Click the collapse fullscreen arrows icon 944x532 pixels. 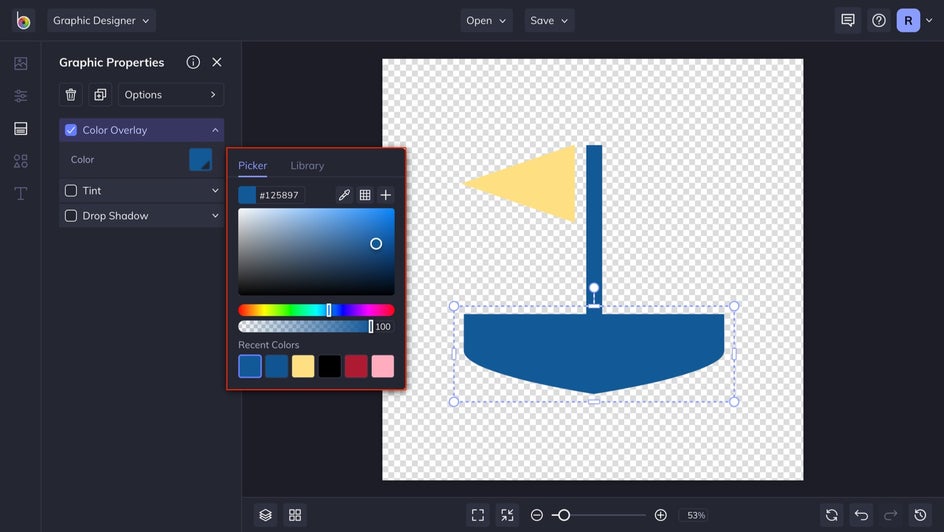tap(508, 515)
